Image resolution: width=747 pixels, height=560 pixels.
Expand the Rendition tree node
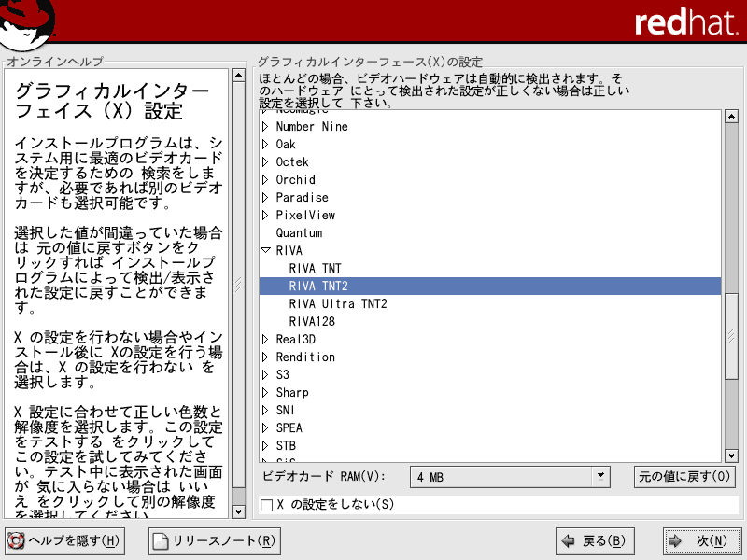pos(265,357)
